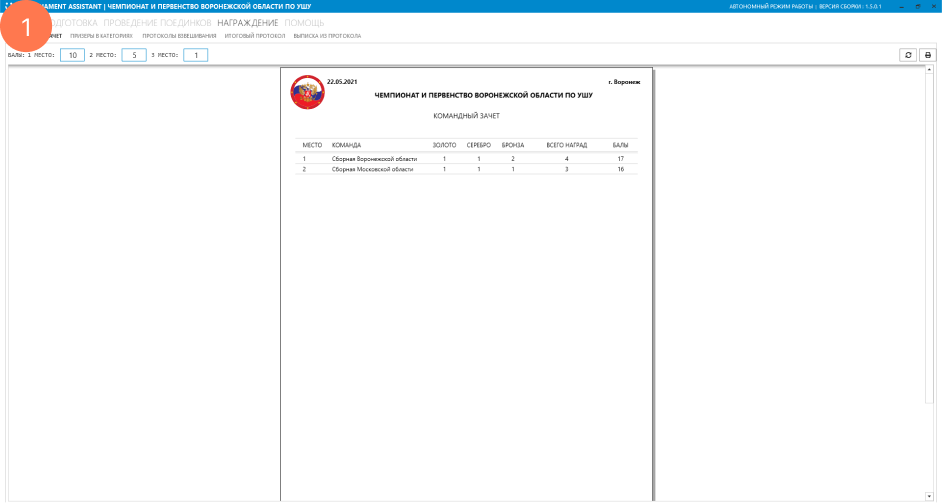Open the Выписка из протокола tab
This screenshot has width=942, height=503.
pyautogui.click(x=327, y=36)
